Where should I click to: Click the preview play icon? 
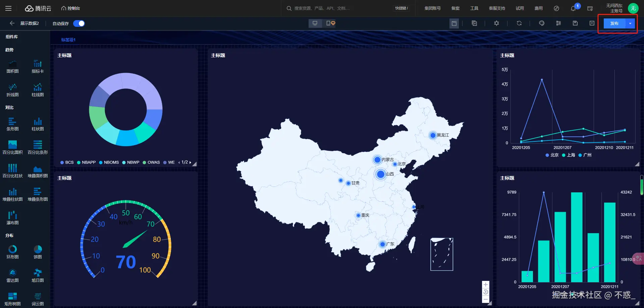click(592, 23)
